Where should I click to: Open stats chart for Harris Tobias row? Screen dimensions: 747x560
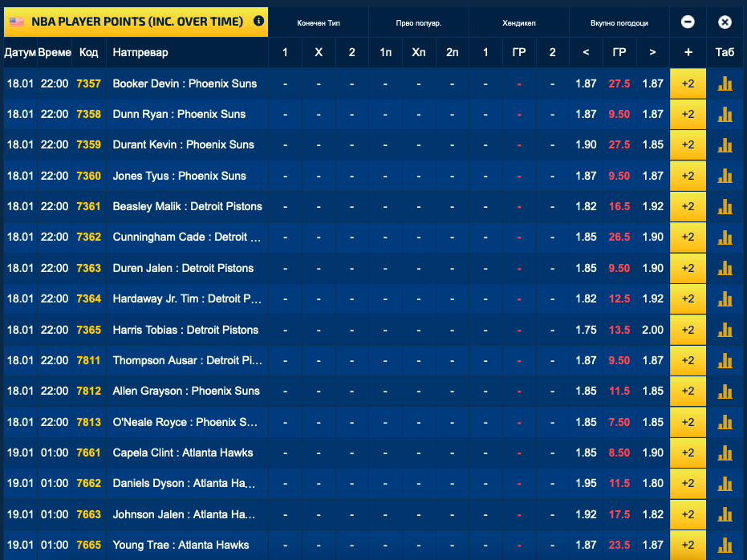[x=725, y=330]
